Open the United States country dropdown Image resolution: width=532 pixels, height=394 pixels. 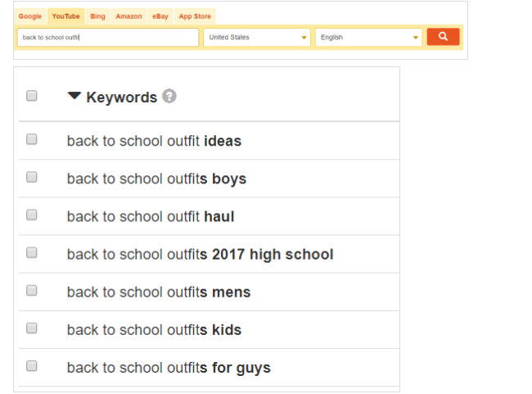257,38
